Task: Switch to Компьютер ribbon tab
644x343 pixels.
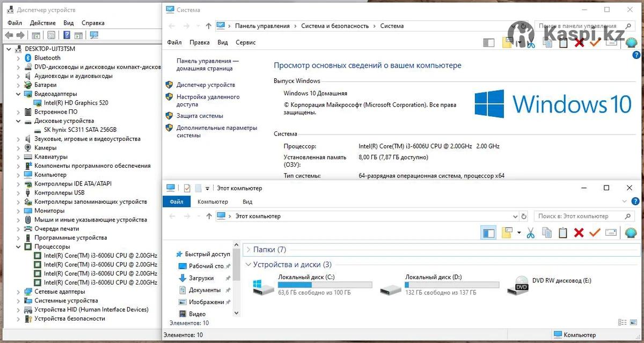Action: coord(213,202)
